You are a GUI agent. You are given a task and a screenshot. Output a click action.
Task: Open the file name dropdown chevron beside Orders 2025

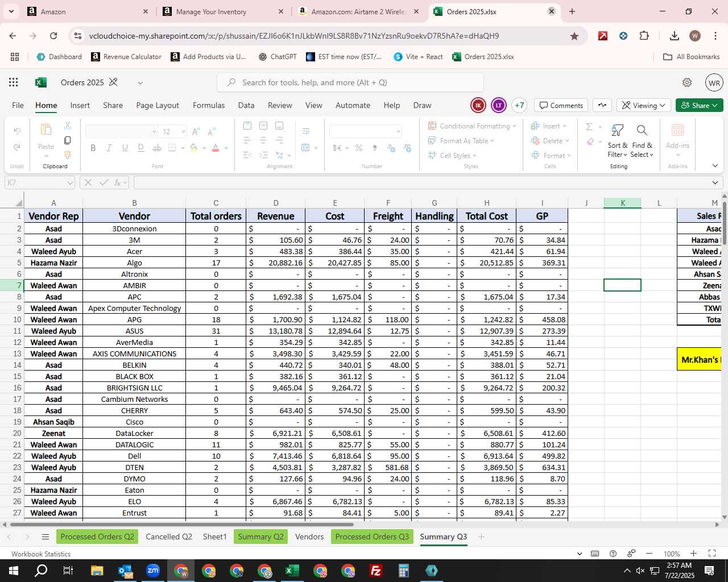(x=140, y=83)
